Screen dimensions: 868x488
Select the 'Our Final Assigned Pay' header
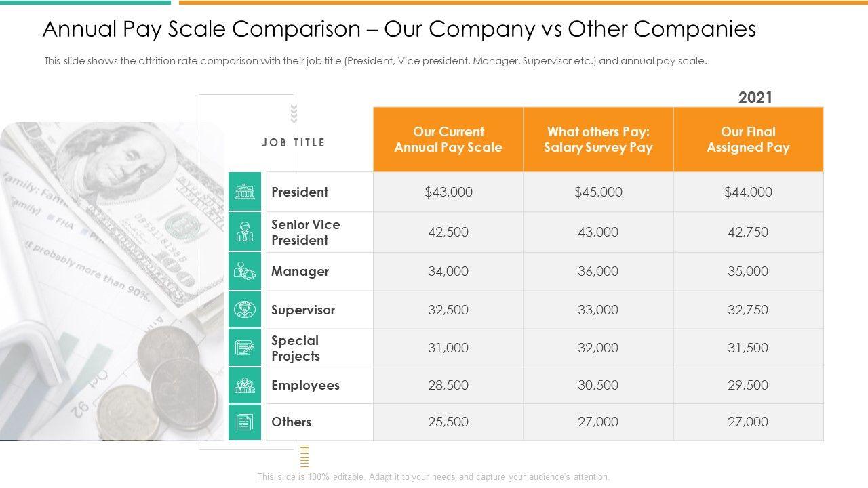coord(748,140)
